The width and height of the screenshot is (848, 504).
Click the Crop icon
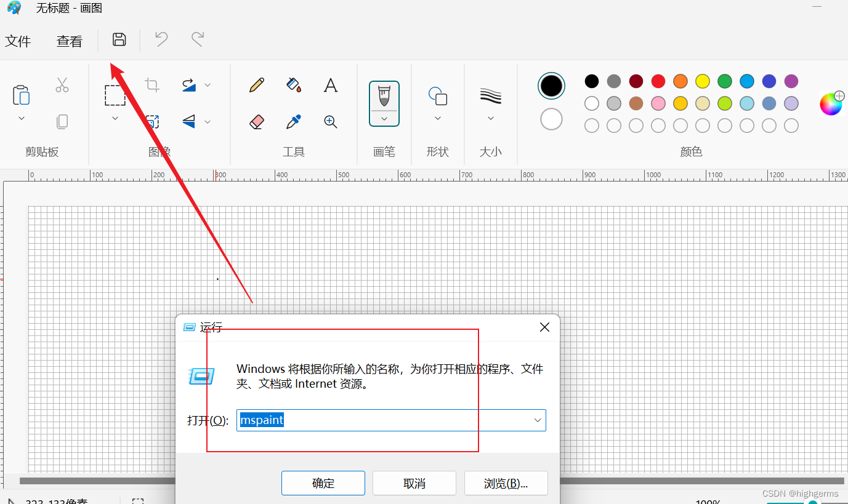click(x=152, y=85)
